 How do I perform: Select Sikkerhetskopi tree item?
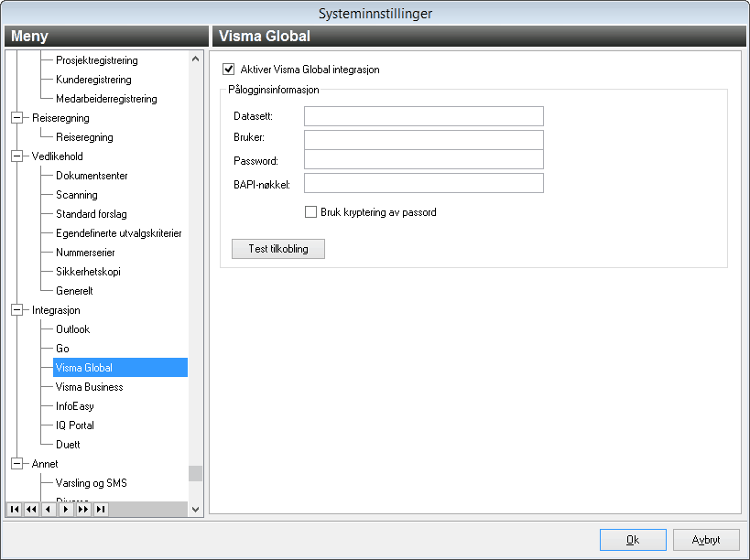(x=89, y=272)
